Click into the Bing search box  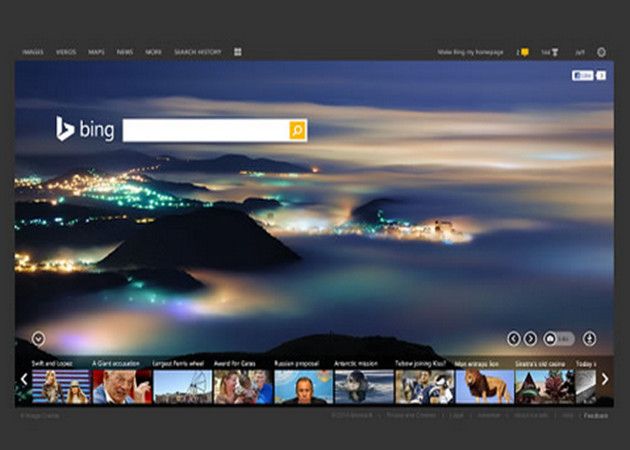[205, 131]
